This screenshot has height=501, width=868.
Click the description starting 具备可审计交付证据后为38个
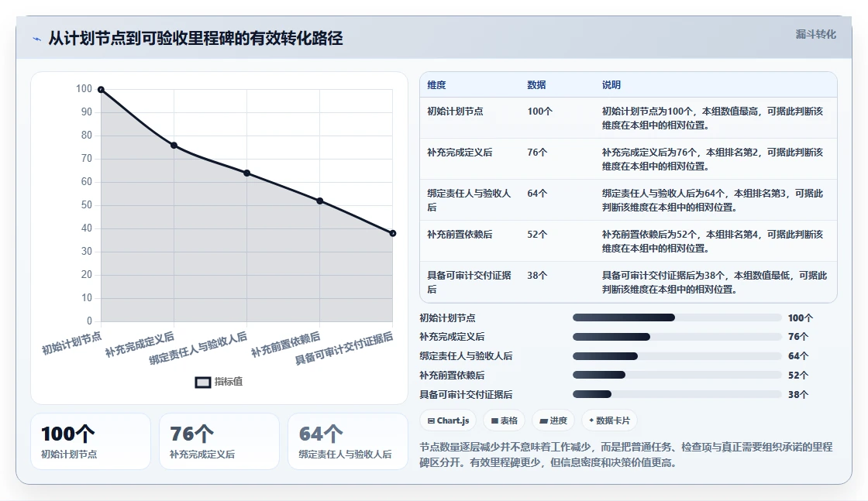click(715, 282)
